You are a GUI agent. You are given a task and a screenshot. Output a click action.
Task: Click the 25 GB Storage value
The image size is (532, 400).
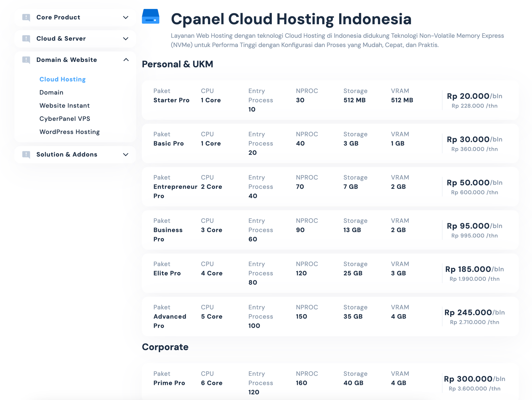coord(353,273)
